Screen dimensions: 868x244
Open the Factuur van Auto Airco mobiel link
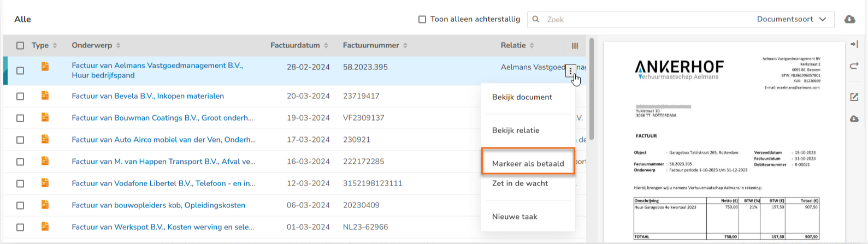pos(163,140)
